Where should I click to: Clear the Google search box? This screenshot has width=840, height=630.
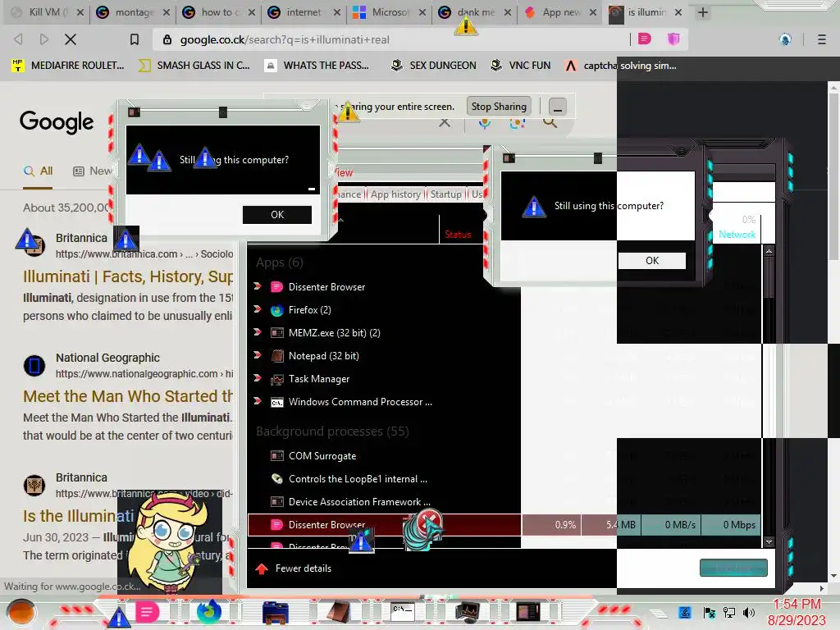[x=444, y=123]
